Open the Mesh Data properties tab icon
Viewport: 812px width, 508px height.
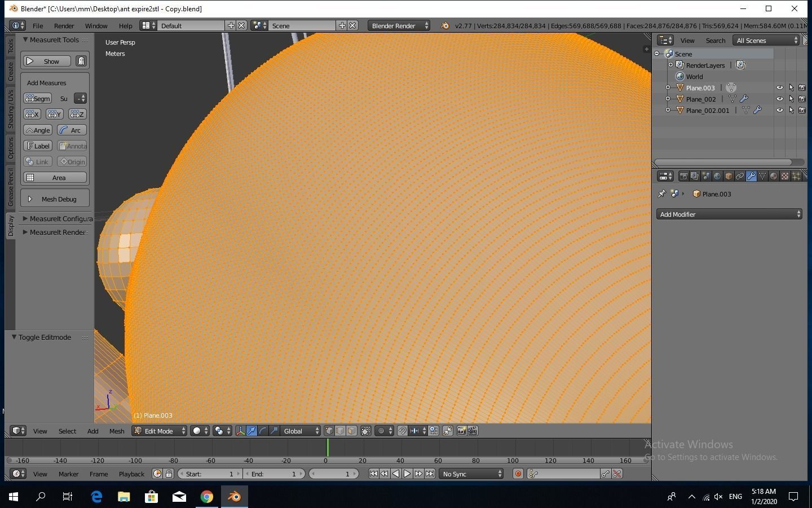762,177
